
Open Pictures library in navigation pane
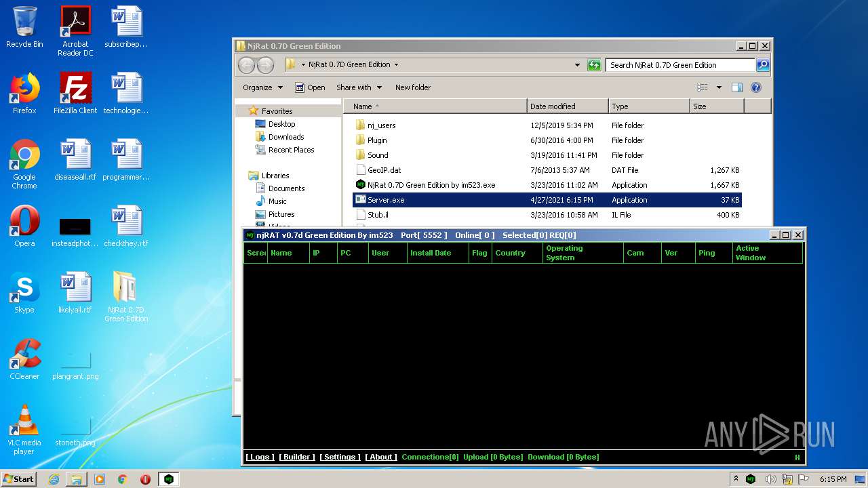[x=275, y=214]
